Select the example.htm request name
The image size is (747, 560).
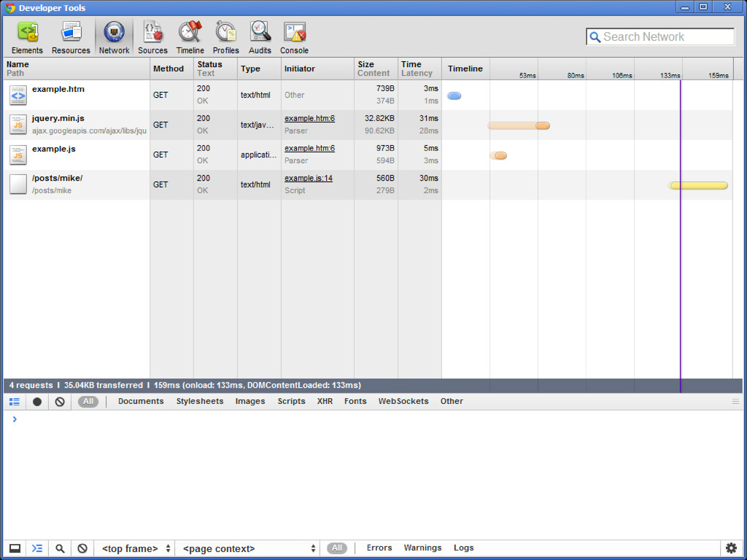click(58, 89)
